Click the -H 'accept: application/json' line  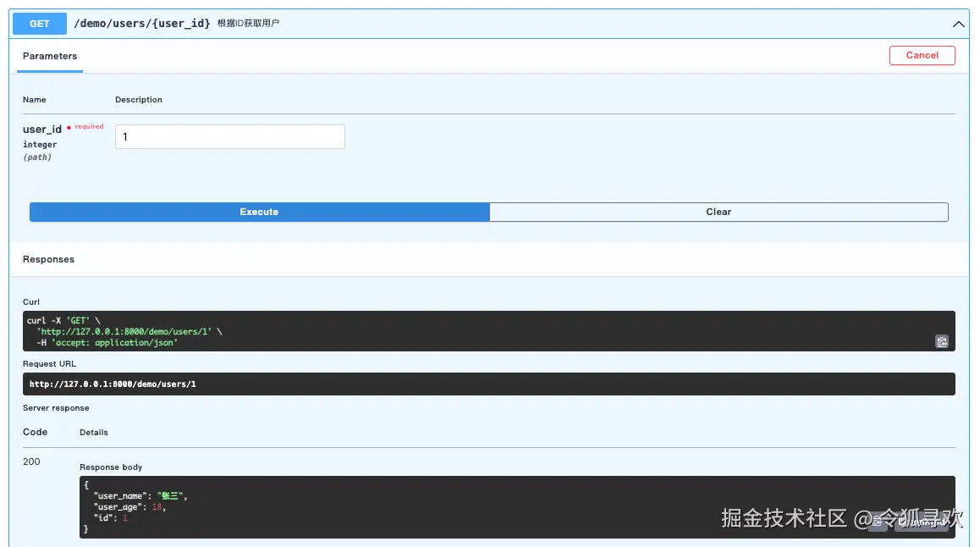[x=107, y=343]
